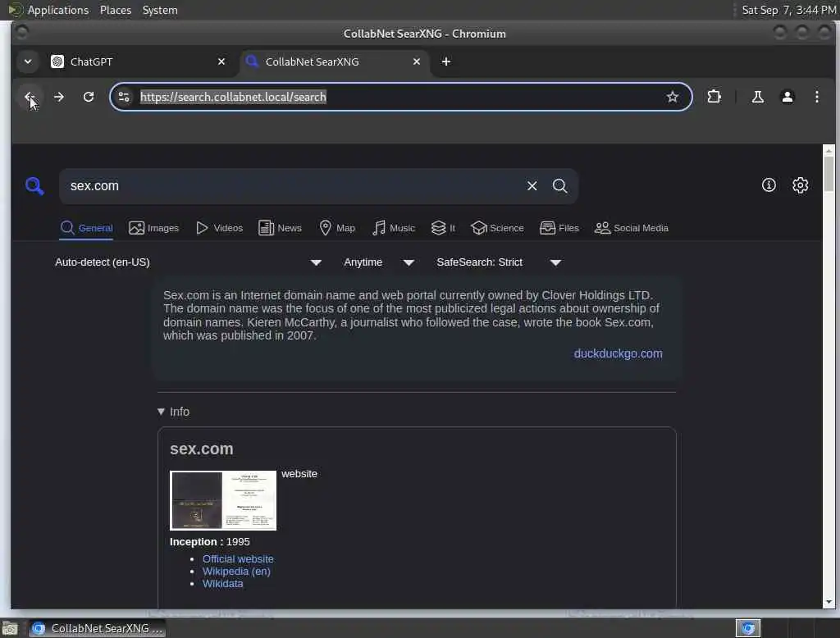
Task: Switch to the ChatGPT browser tab
Action: pos(139,62)
